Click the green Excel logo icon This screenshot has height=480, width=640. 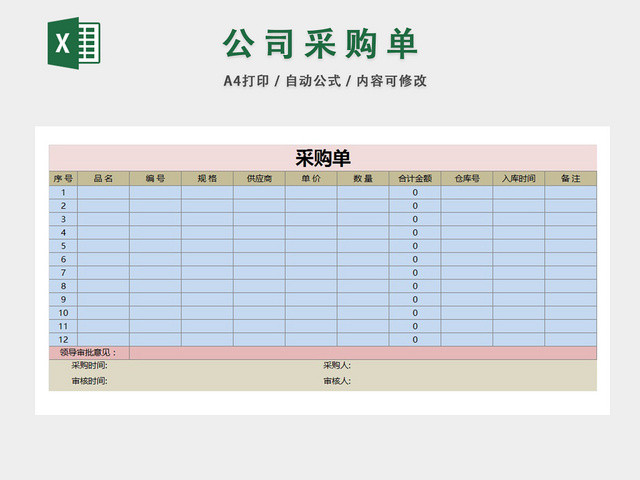pos(74,43)
